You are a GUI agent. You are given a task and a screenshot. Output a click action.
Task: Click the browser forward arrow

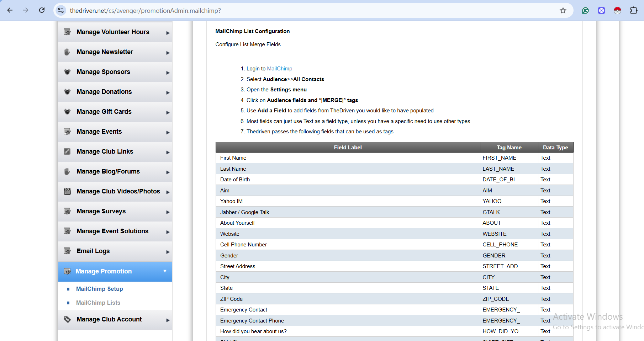(26, 10)
